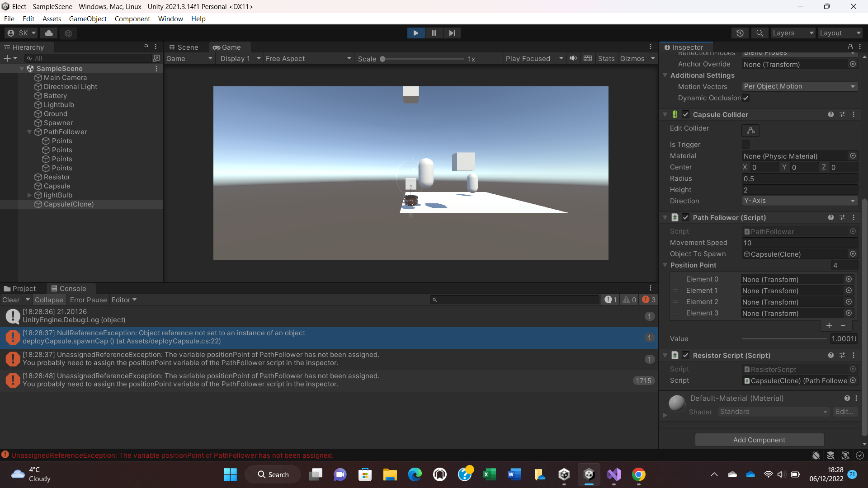Open Path Follower preset selector icon
868x488 pixels.
coord(842,218)
